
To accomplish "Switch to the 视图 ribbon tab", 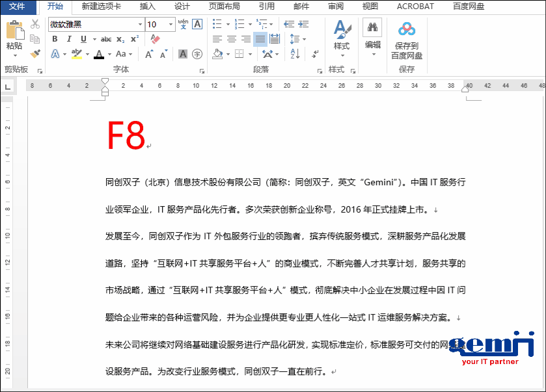I will click(x=369, y=7).
